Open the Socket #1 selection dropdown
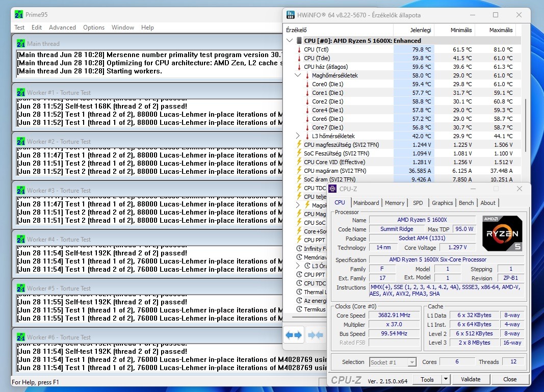Screen dimensions: 544x392 tap(412, 362)
